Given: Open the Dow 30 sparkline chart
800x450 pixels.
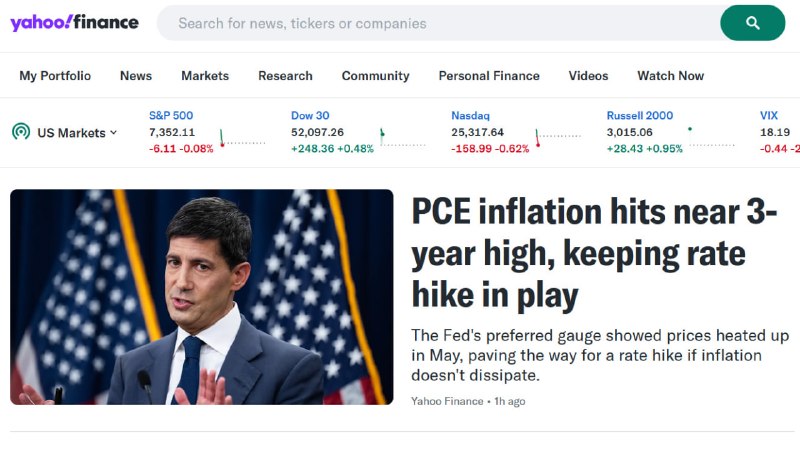Looking at the screenshot, I should (403, 138).
